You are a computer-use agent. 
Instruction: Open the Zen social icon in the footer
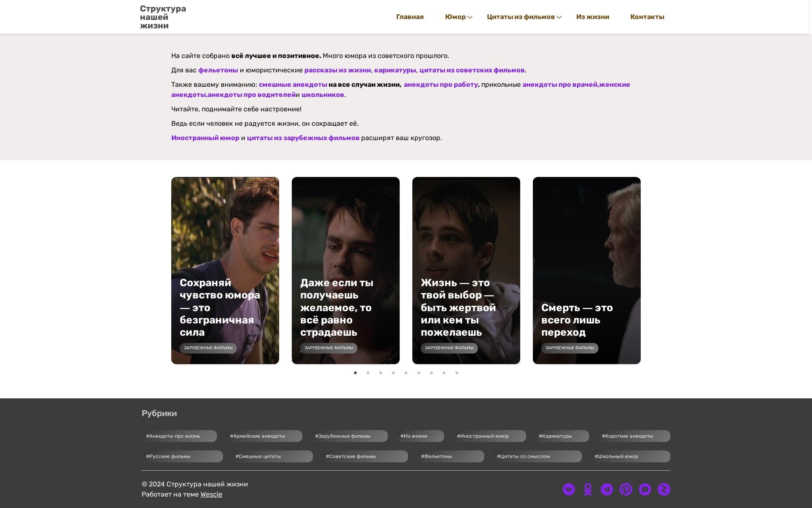point(664,489)
